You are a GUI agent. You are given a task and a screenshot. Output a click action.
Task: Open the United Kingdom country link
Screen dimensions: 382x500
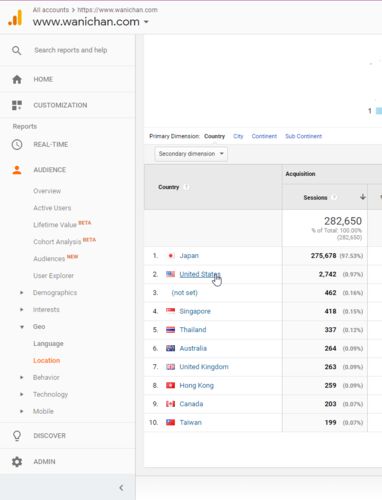[x=204, y=367]
